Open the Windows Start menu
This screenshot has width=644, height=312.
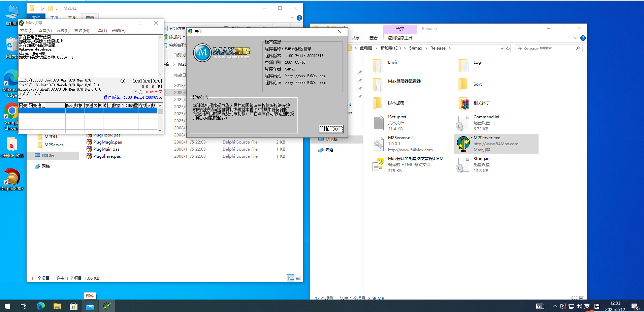click(7, 306)
